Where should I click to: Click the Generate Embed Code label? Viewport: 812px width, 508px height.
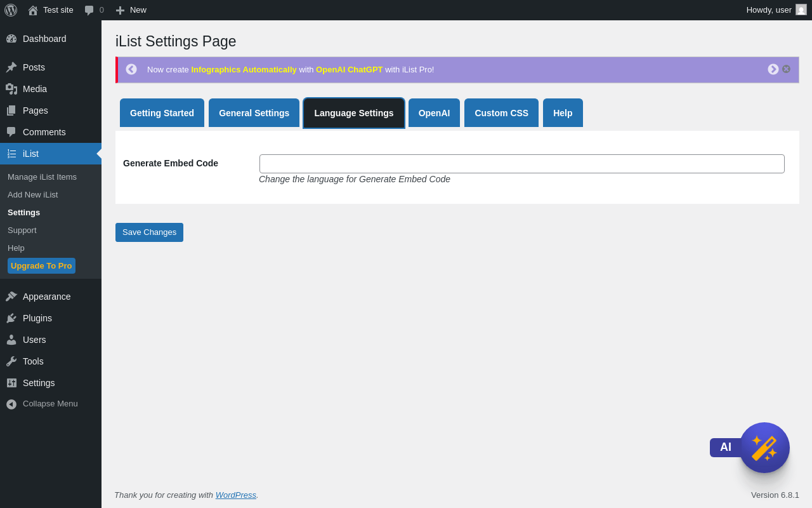click(x=171, y=163)
